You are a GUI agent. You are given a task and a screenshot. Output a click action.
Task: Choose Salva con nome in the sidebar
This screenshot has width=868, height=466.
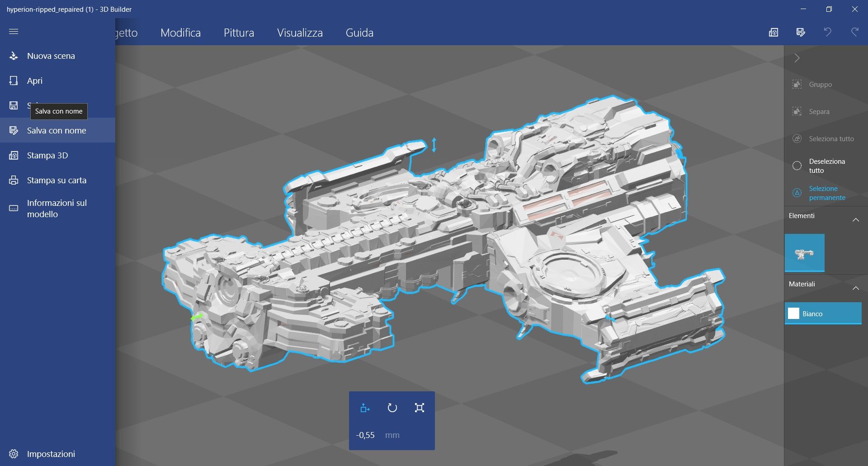pyautogui.click(x=57, y=130)
